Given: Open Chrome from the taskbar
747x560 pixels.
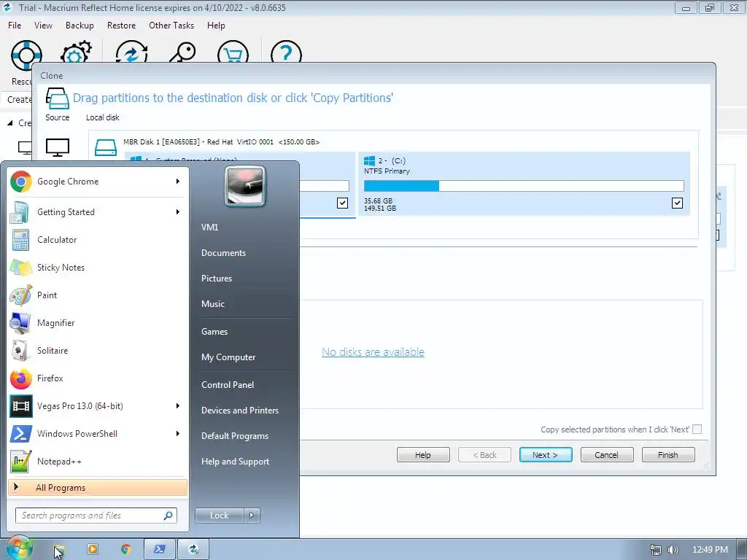Looking at the screenshot, I should click(126, 549).
